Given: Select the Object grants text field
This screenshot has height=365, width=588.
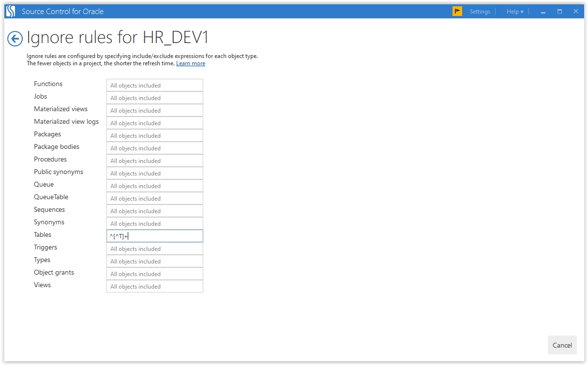Looking at the screenshot, I should (154, 274).
